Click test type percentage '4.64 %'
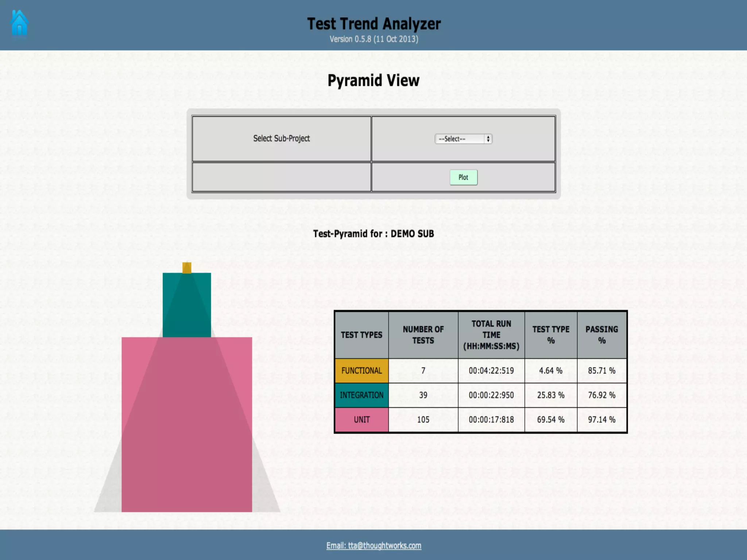 pos(551,371)
